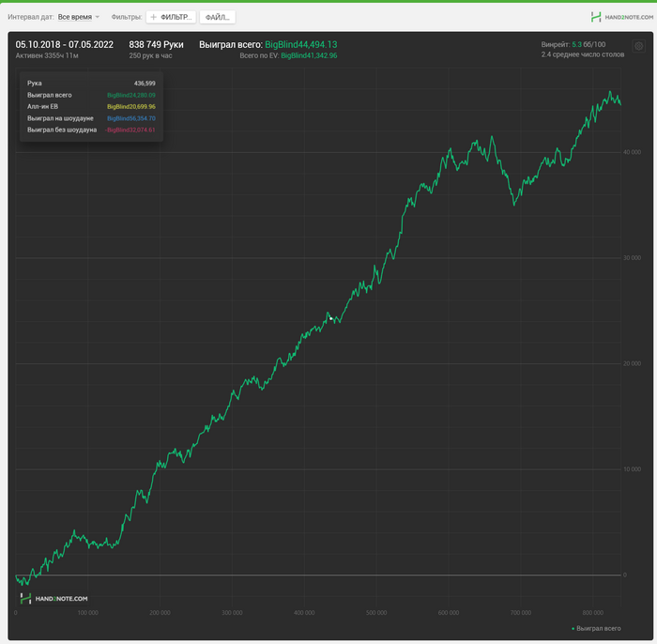Click the '30 000' y-axis label
The height and width of the screenshot is (644, 657).
(x=633, y=258)
